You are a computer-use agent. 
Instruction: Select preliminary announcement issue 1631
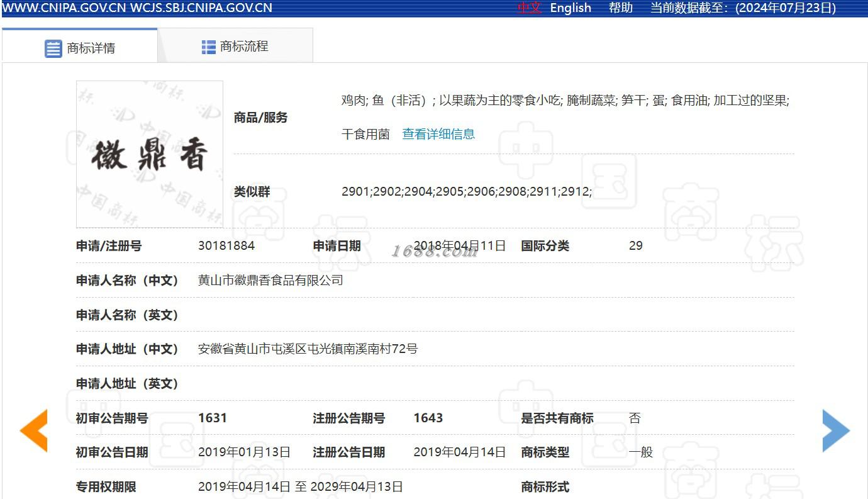pyautogui.click(x=213, y=418)
